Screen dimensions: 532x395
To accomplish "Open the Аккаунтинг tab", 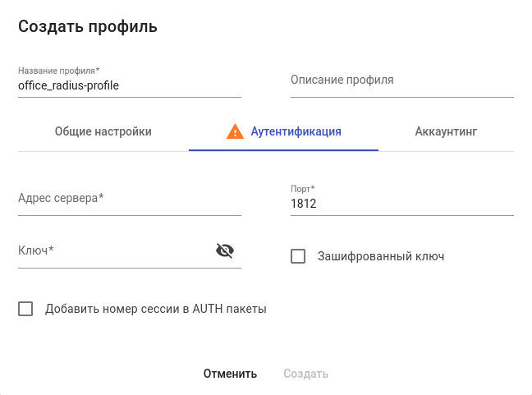I will click(446, 131).
